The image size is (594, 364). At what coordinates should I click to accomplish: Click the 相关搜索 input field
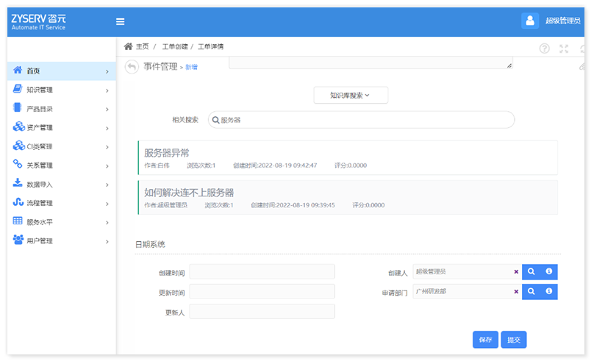point(362,120)
